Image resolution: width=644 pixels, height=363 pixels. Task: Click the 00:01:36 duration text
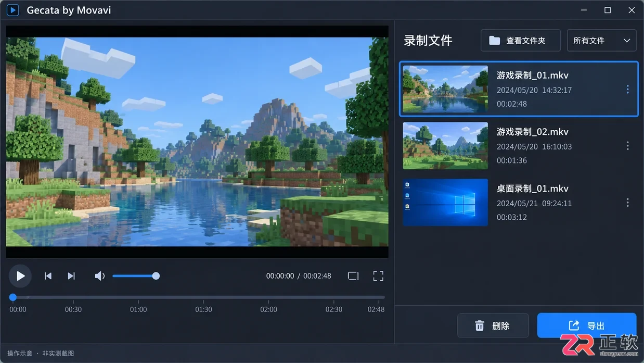tap(511, 160)
